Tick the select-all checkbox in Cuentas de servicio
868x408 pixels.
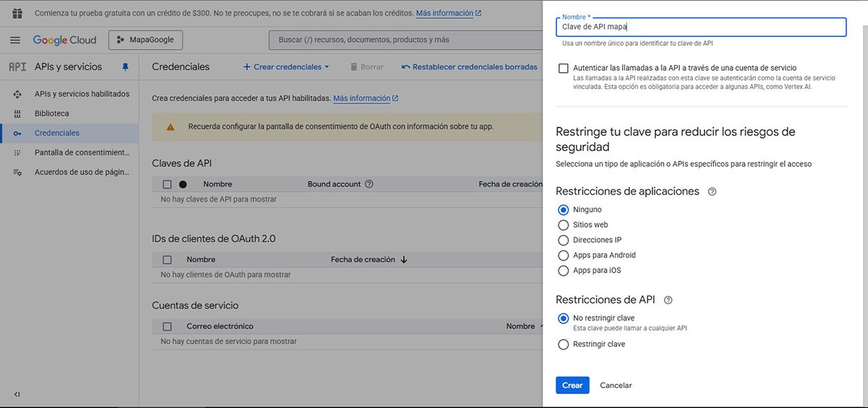coord(167,326)
